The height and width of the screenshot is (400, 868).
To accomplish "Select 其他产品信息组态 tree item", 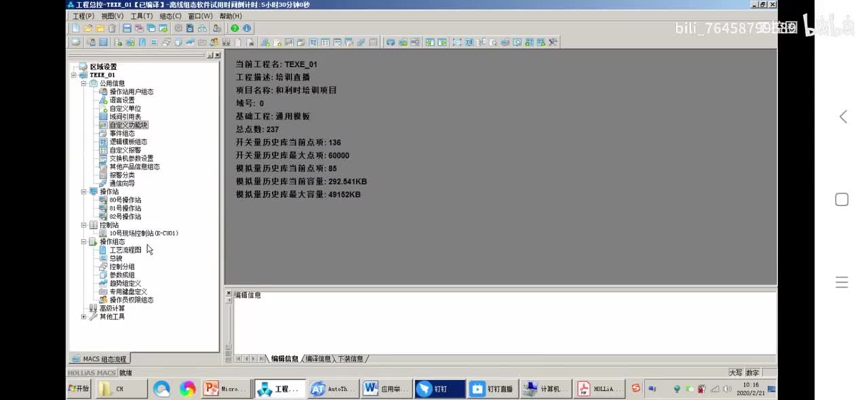I will coord(134,167).
